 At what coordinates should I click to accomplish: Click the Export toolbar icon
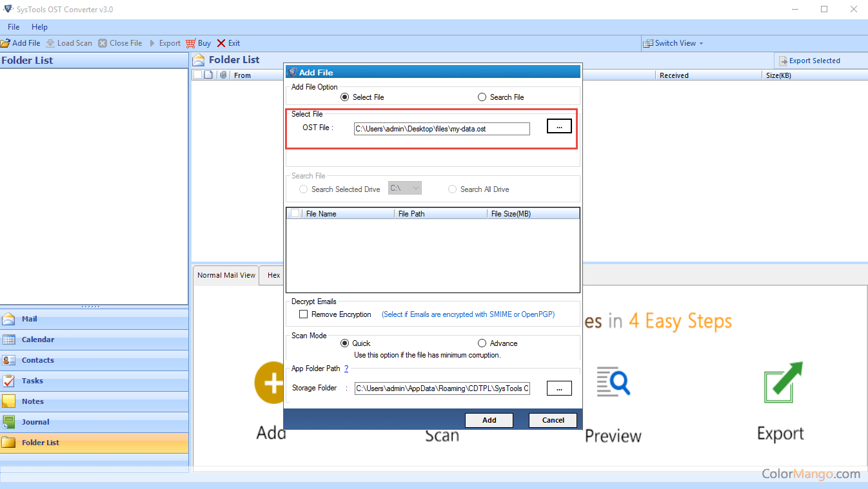click(x=153, y=43)
